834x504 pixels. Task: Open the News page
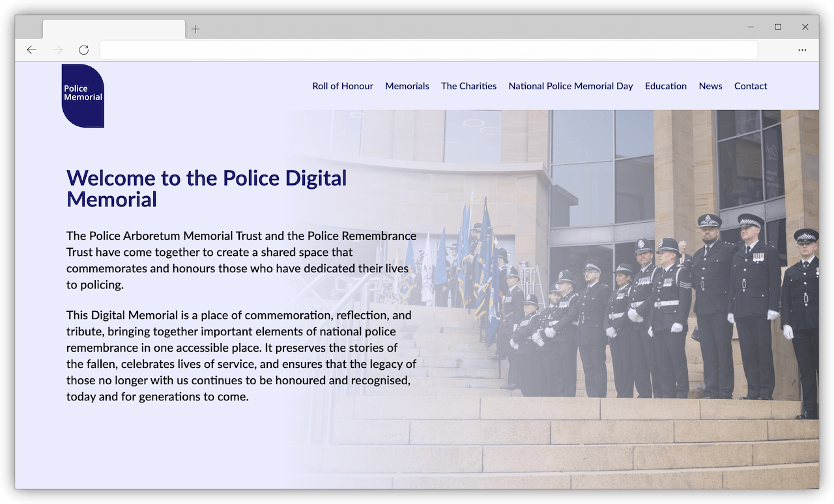point(710,86)
